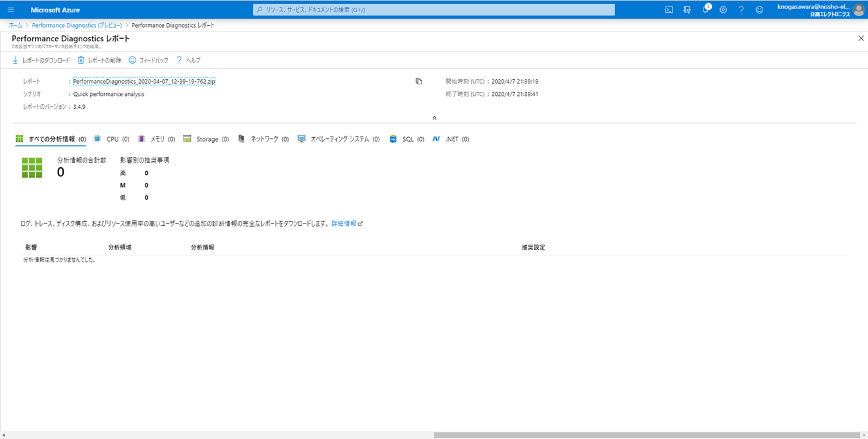Viewport: 868px width, 439px height.
Task: Select the メモリ (0) tab
Action: 157,139
